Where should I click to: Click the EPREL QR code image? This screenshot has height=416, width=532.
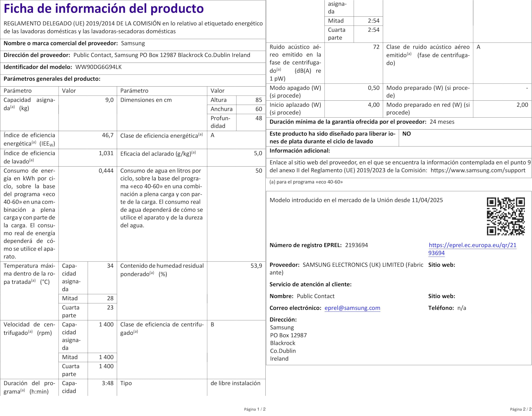506,216
